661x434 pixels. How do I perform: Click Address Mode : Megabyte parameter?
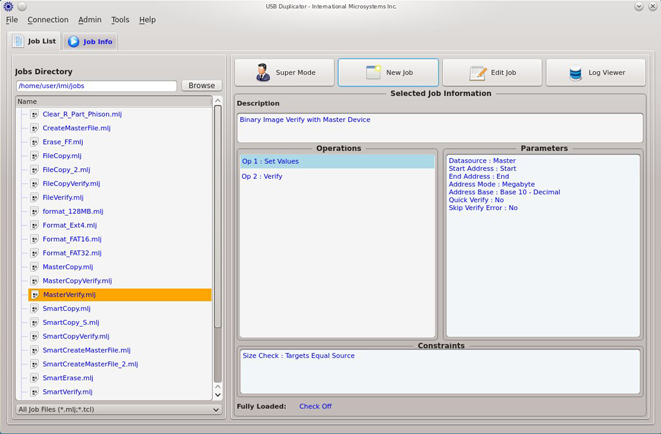click(492, 184)
